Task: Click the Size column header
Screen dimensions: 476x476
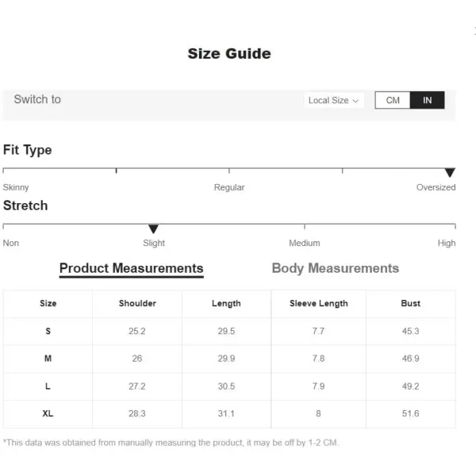Action: pyautogui.click(x=48, y=303)
